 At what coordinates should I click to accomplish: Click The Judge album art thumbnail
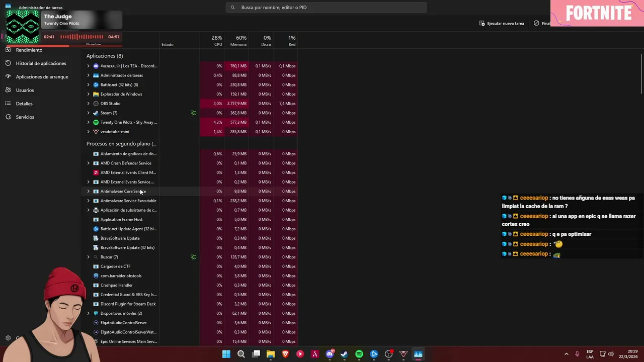(22, 27)
